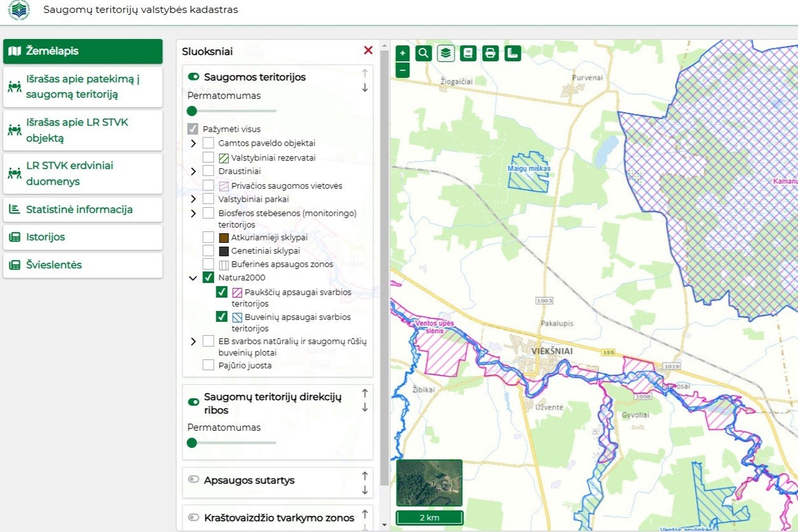798x532 pixels.
Task: Move Apsaugos sutartys layer down
Action: pos(365,490)
